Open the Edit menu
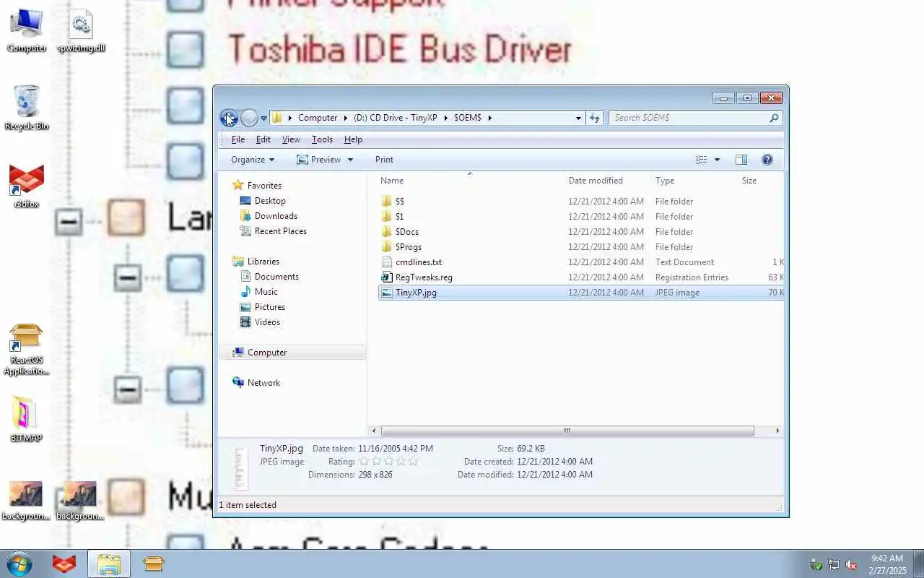924x578 pixels. (263, 139)
